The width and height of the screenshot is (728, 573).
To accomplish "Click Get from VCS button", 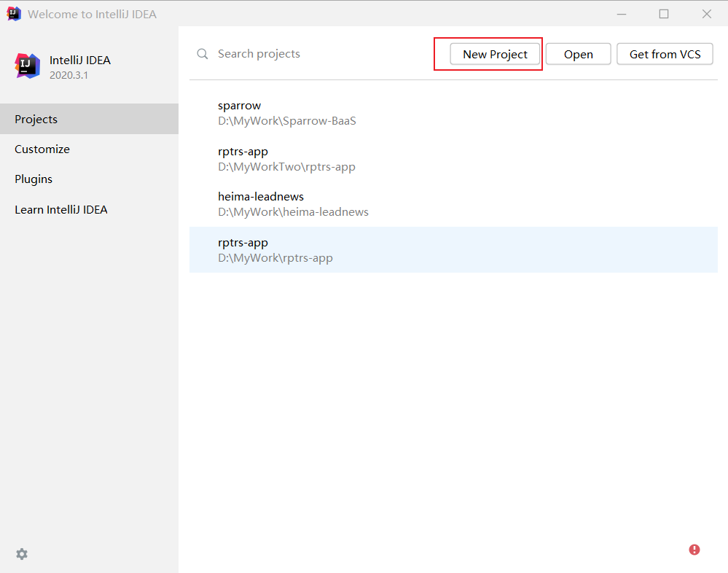I will tap(665, 55).
